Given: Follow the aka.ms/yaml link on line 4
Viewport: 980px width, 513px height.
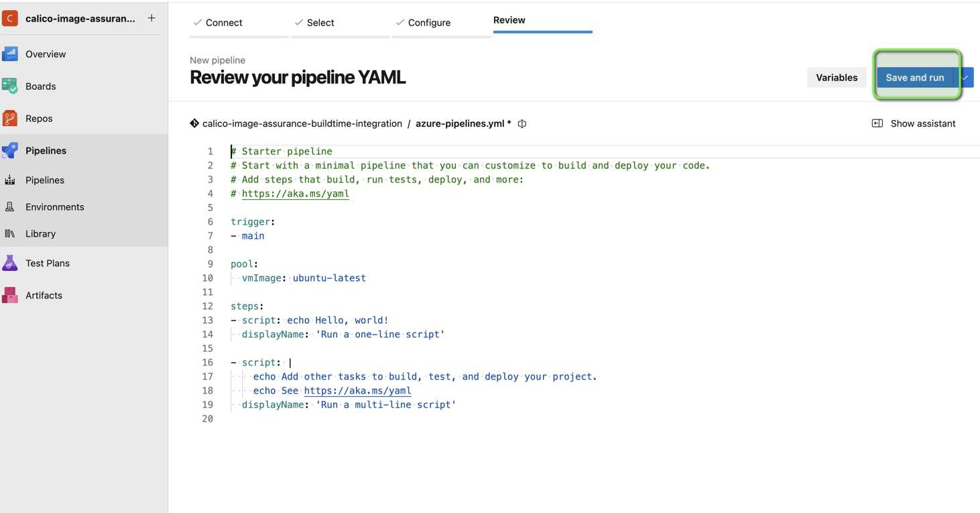Looking at the screenshot, I should pos(295,194).
